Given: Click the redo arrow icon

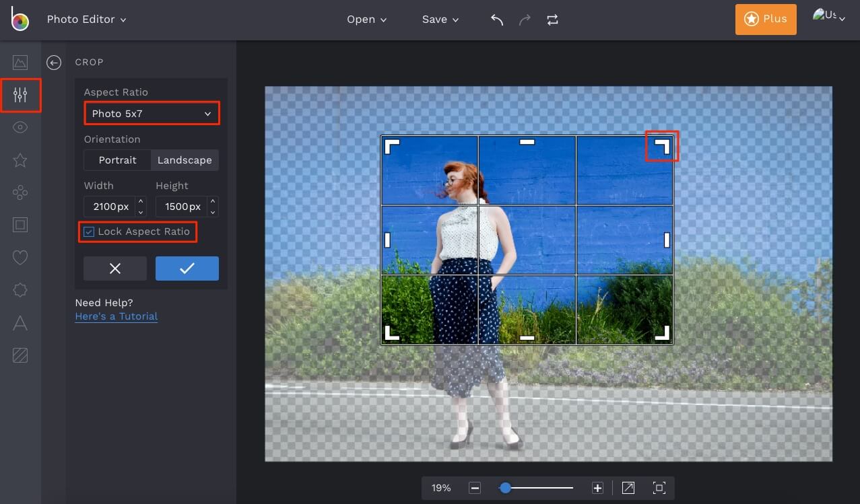Looking at the screenshot, I should pos(525,20).
